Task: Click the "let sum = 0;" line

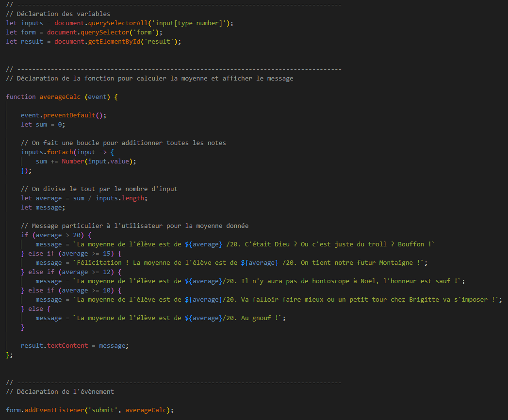Action: point(43,124)
